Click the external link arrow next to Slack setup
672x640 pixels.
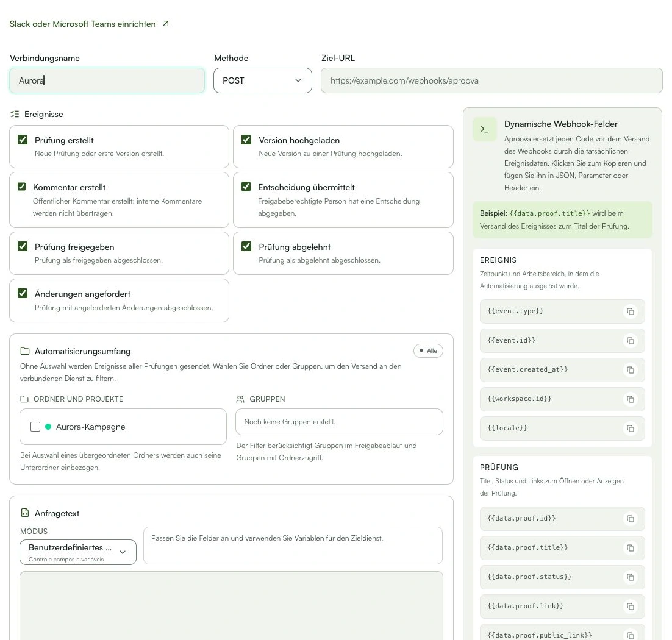(166, 24)
